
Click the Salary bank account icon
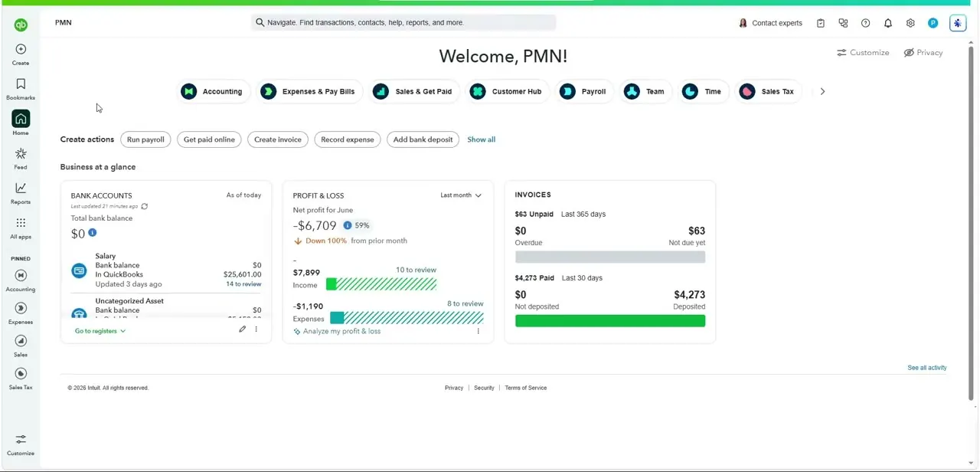[79, 270]
